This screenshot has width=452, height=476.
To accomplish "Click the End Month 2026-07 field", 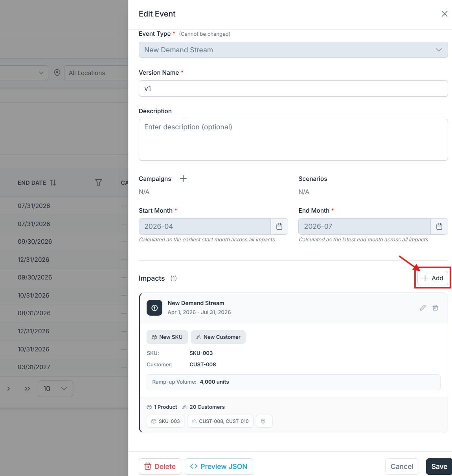I will [364, 226].
